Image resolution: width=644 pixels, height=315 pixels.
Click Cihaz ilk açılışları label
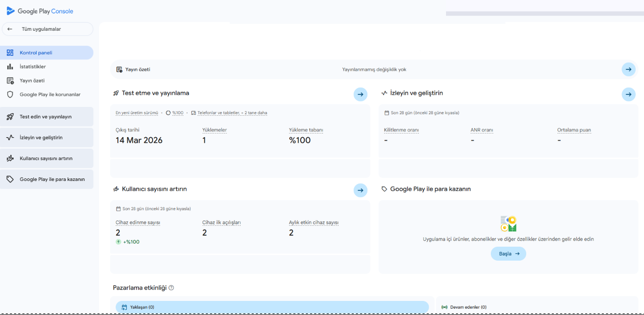(221, 223)
